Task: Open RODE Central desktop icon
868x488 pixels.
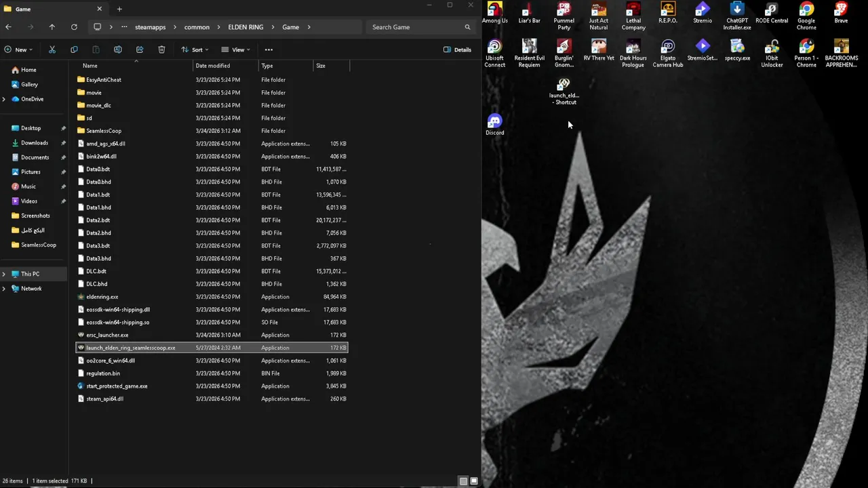Action: (x=772, y=14)
